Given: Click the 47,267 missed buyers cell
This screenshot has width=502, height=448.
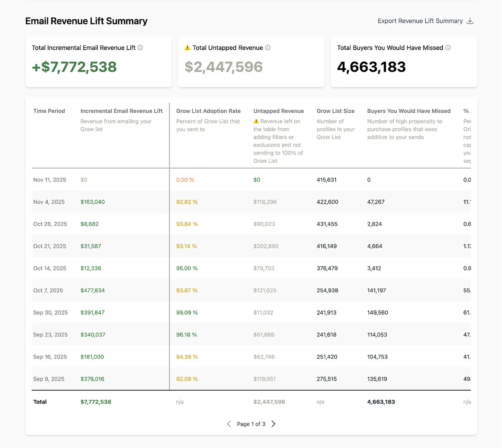Looking at the screenshot, I should pyautogui.click(x=376, y=202).
